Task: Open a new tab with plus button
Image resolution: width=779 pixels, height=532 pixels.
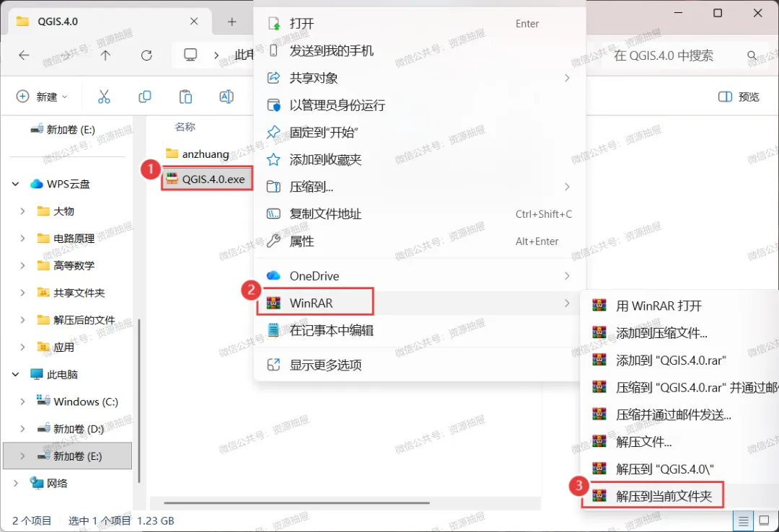Action: coord(232,22)
